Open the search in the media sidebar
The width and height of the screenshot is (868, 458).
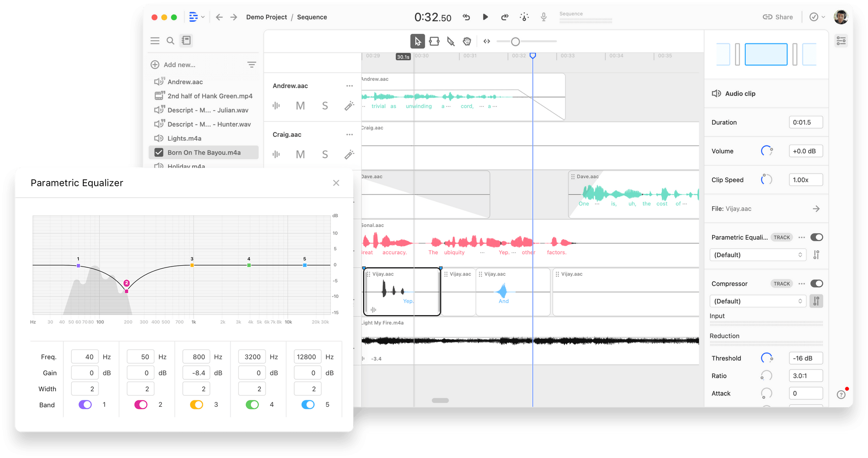click(x=171, y=40)
